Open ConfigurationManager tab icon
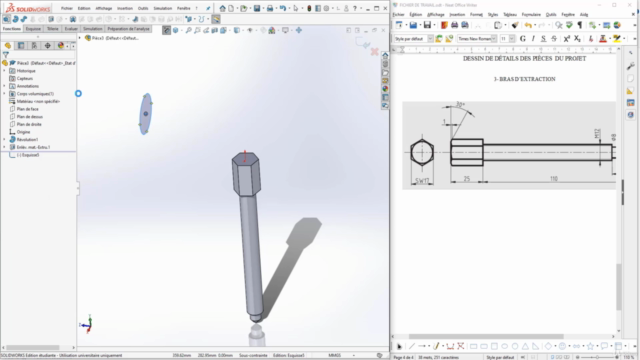Screen dimensions: 640x360 tap(34, 46)
